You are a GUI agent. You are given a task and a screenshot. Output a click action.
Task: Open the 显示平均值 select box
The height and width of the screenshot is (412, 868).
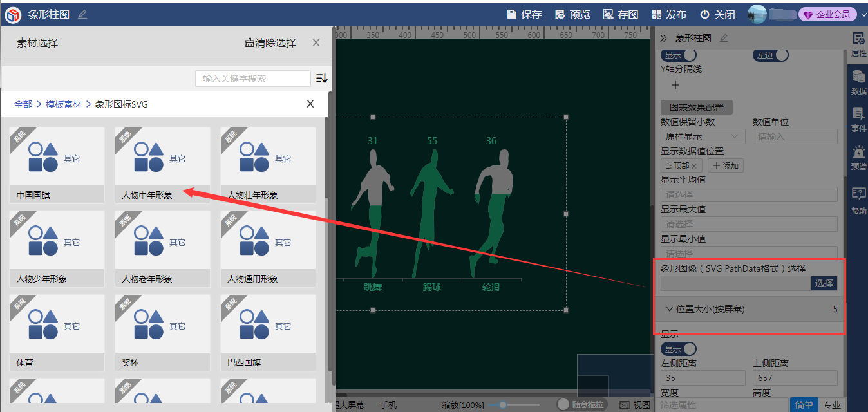[749, 194]
